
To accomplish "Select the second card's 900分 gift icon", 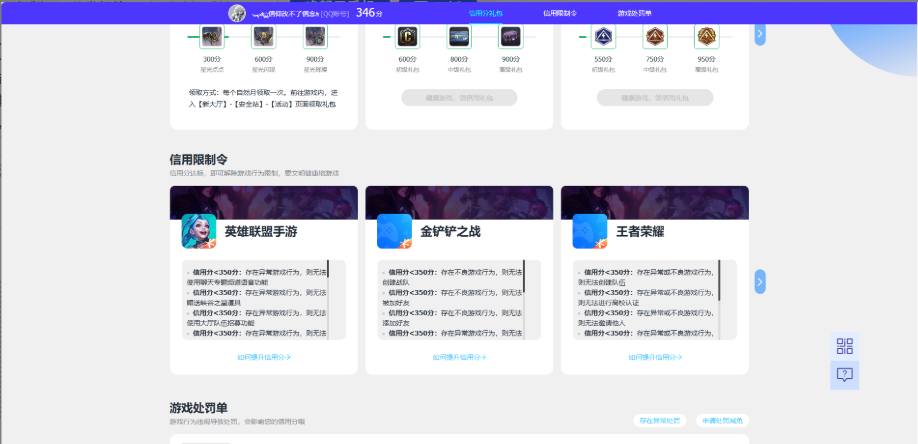I will point(511,36).
